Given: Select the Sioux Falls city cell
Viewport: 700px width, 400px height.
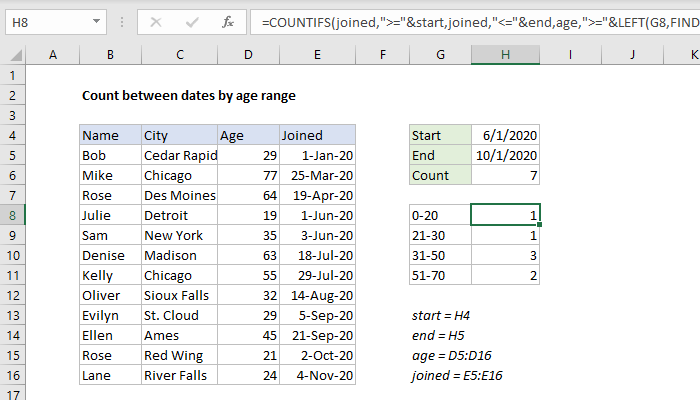Looking at the screenshot, I should [x=178, y=295].
